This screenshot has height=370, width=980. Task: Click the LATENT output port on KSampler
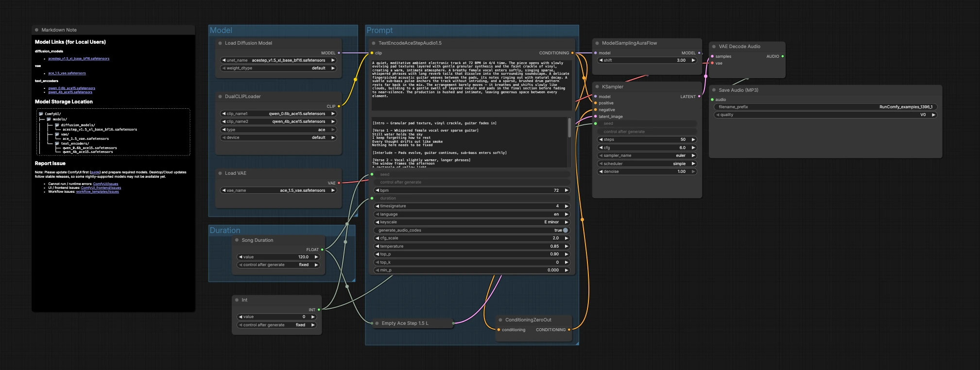click(x=699, y=97)
